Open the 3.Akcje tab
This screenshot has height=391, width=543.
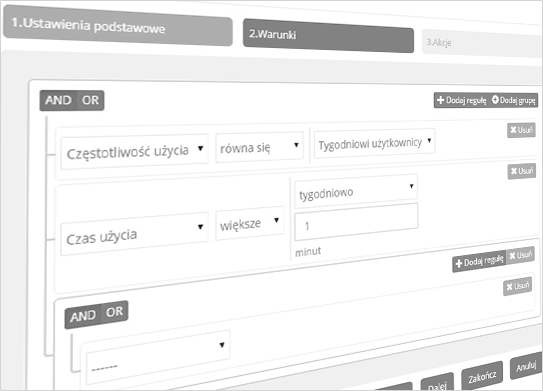click(482, 44)
